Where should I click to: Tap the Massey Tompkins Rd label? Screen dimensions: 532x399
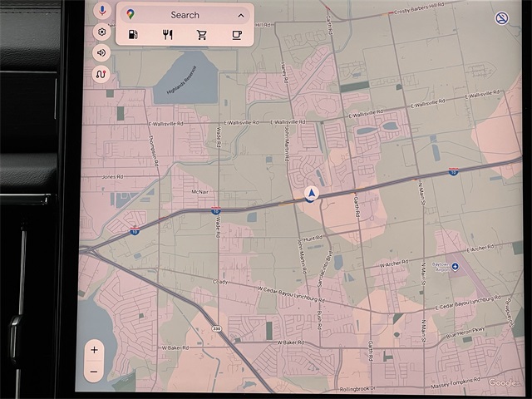(456, 382)
